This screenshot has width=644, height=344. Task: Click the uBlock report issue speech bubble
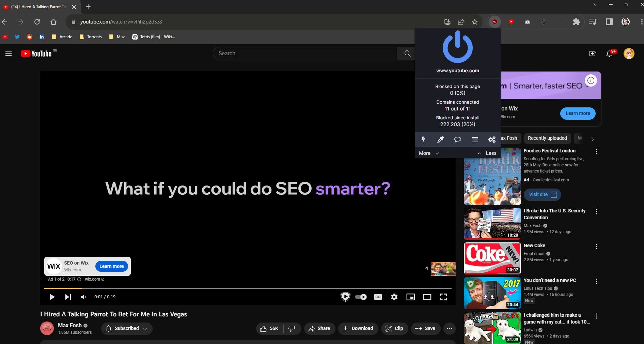457,139
